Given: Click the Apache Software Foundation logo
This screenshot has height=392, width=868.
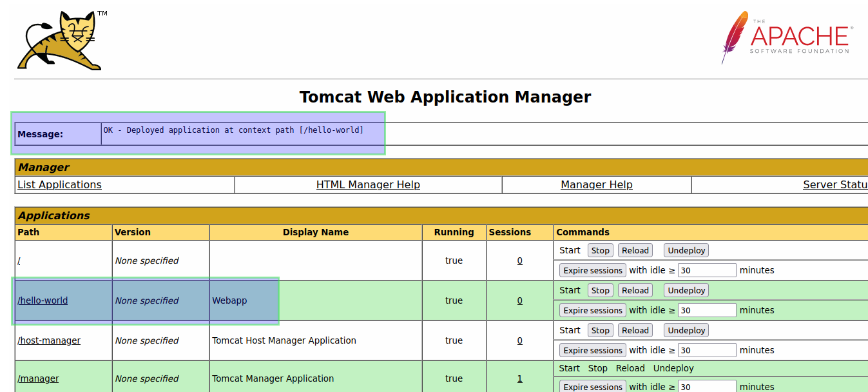Looking at the screenshot, I should point(787,37).
